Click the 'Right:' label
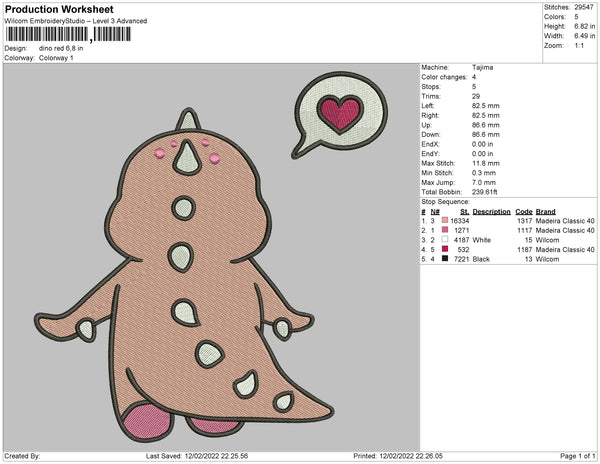The image size is (600, 464). [x=430, y=115]
